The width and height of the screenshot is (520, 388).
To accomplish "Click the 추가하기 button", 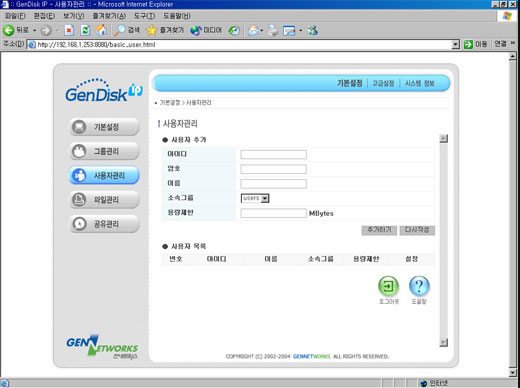I will click(379, 230).
